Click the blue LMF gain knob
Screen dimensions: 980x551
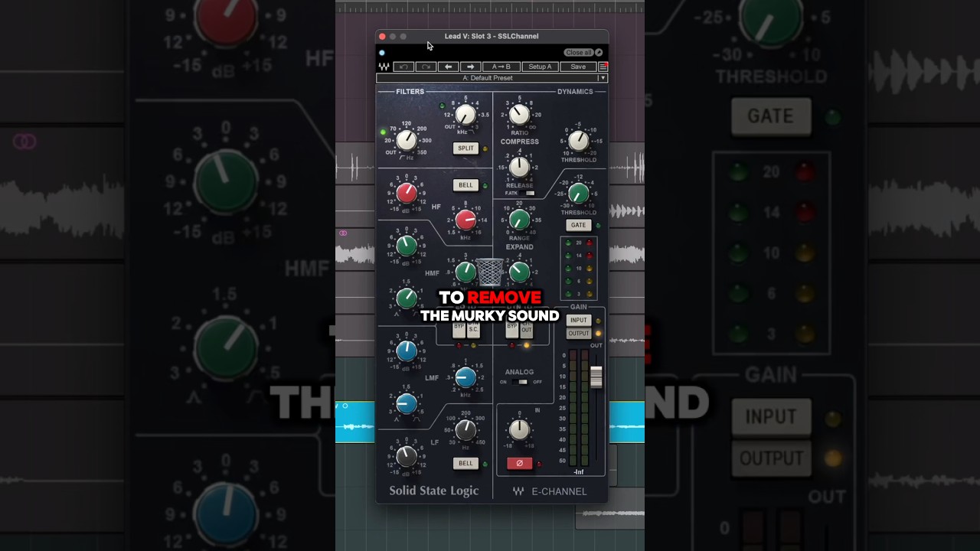(x=407, y=351)
